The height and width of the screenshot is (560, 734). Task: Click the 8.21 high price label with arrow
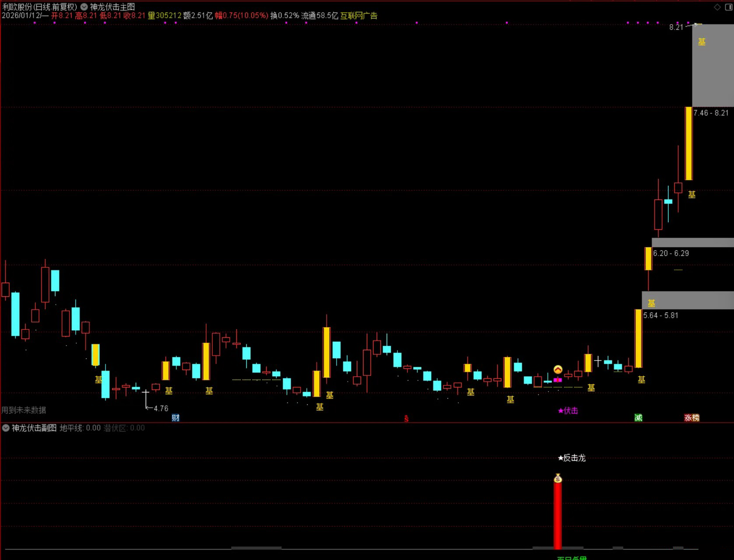(x=676, y=27)
